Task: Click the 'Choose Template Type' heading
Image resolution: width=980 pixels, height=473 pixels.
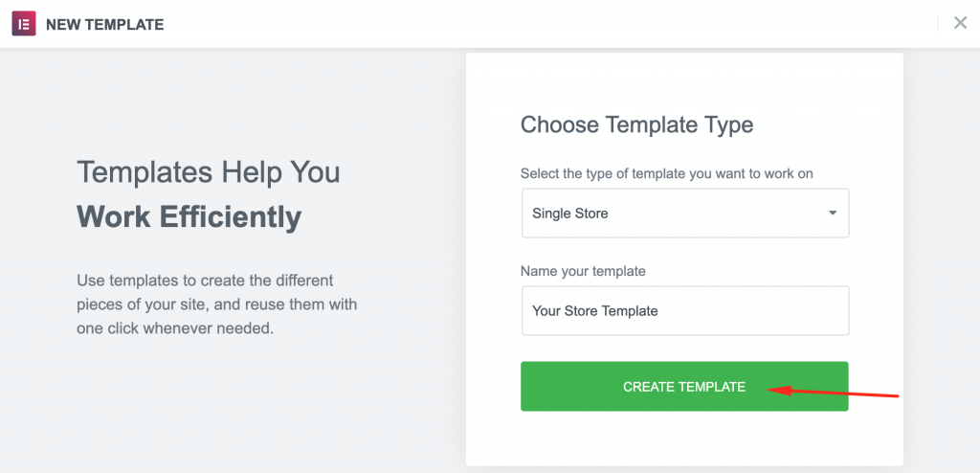Action: click(x=636, y=124)
